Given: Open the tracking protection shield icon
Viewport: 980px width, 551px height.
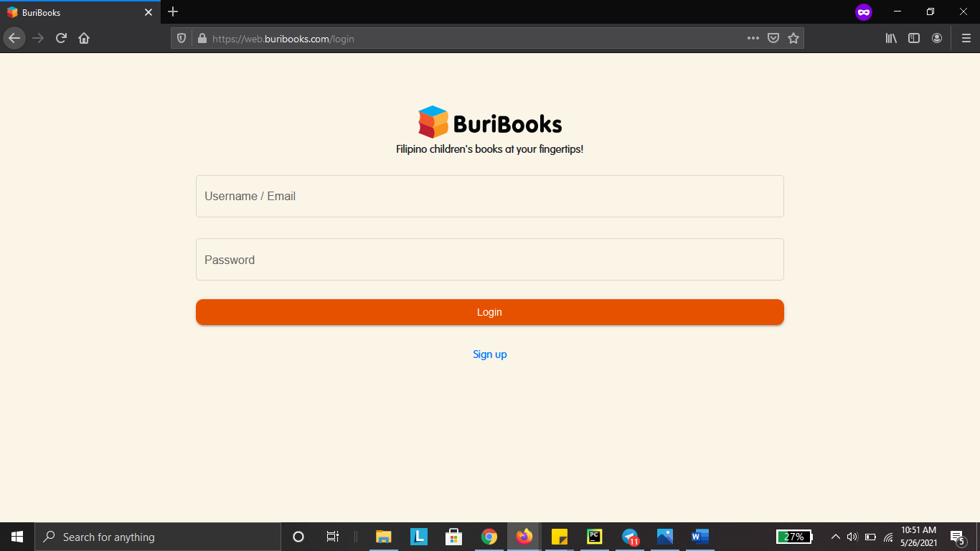Looking at the screenshot, I should click(x=182, y=39).
